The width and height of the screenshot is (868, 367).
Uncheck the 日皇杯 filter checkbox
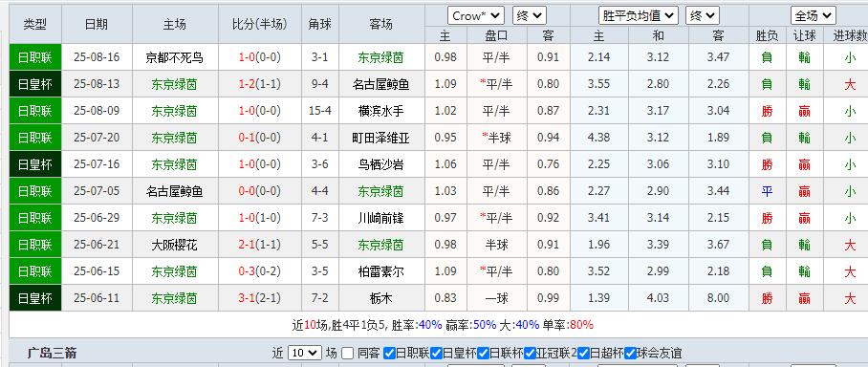click(436, 354)
